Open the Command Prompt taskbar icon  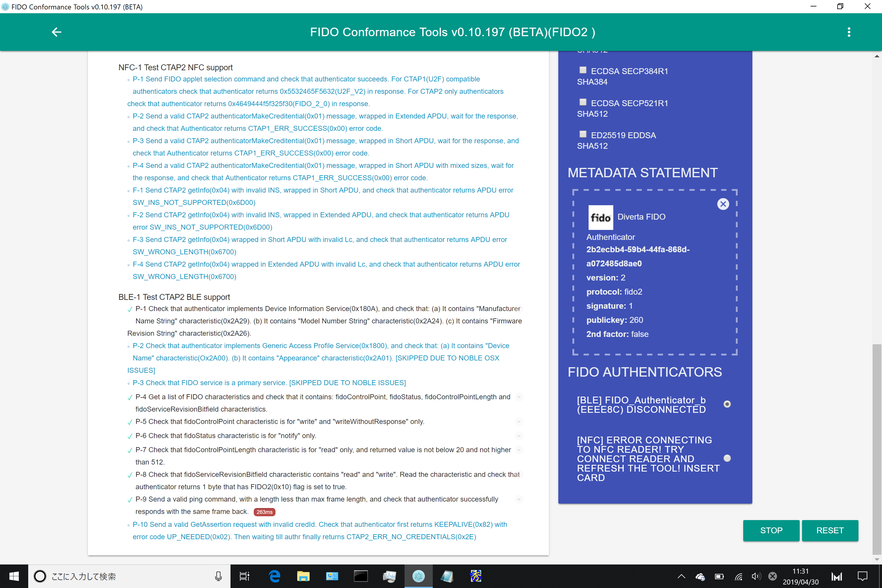tap(360, 576)
